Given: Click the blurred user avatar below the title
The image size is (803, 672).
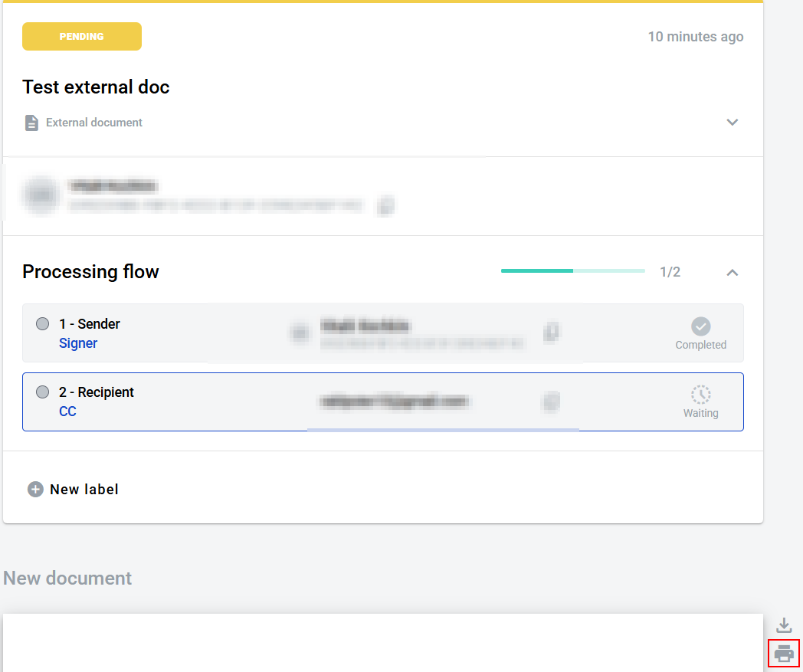Looking at the screenshot, I should 41,195.
